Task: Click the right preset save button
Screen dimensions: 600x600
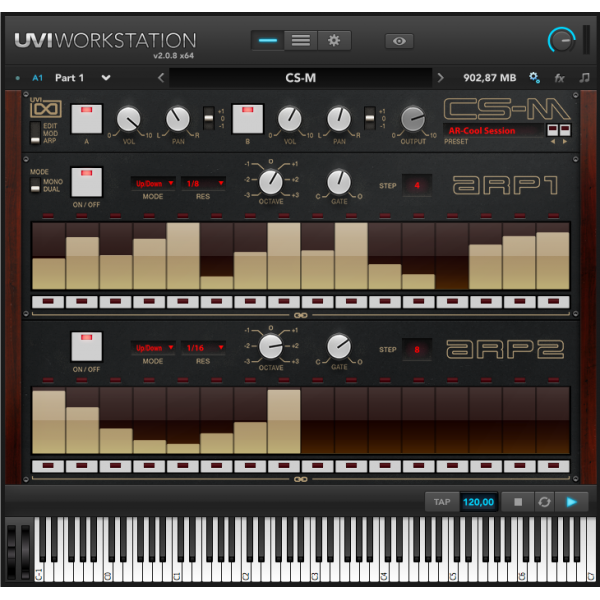Action: 565,130
